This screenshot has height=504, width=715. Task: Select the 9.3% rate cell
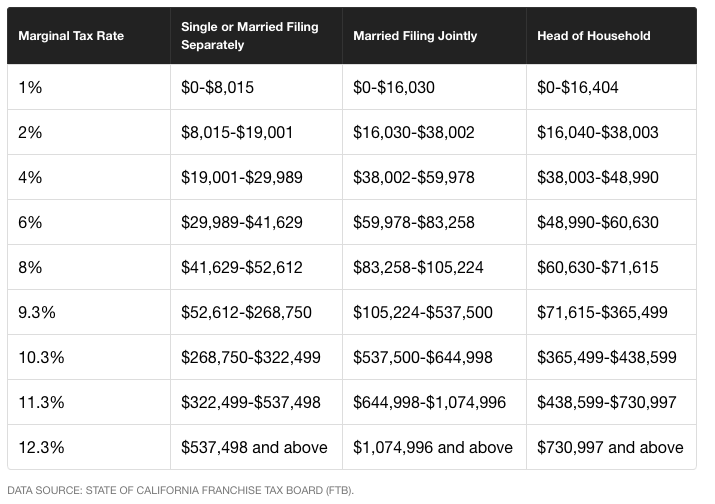[37, 312]
